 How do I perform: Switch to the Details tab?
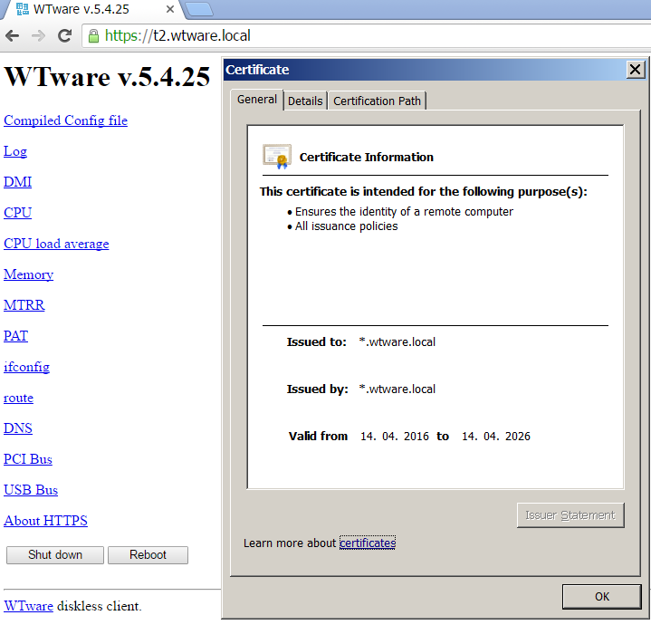tap(305, 101)
